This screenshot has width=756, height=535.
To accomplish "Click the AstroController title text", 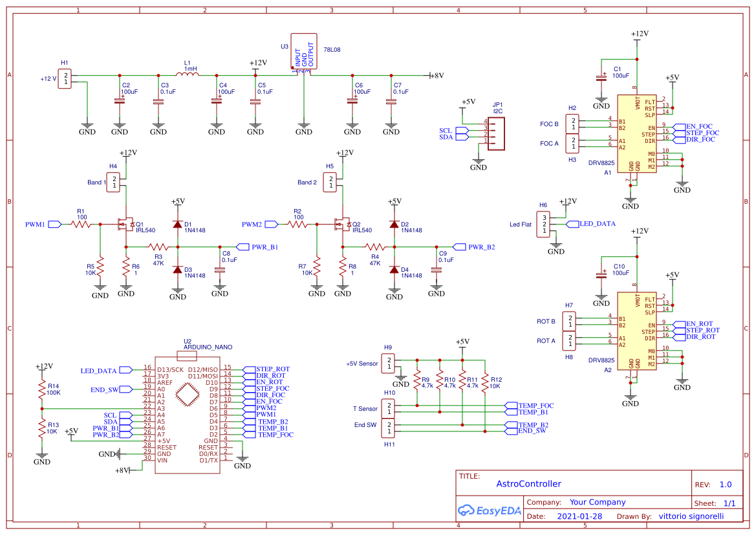I will click(528, 483).
